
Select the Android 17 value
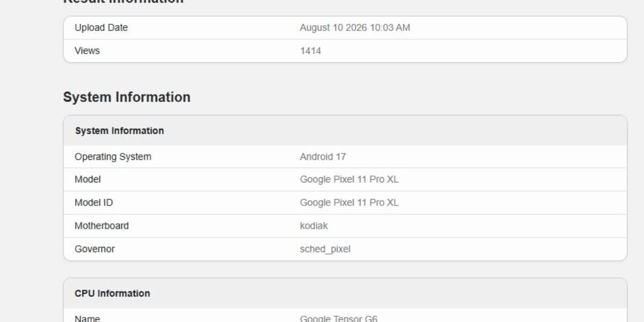pos(323,157)
